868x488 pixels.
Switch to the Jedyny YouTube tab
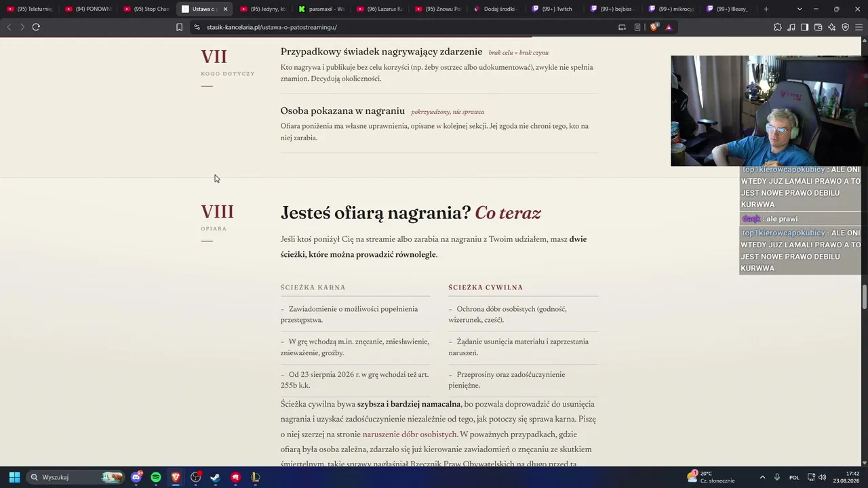click(262, 9)
